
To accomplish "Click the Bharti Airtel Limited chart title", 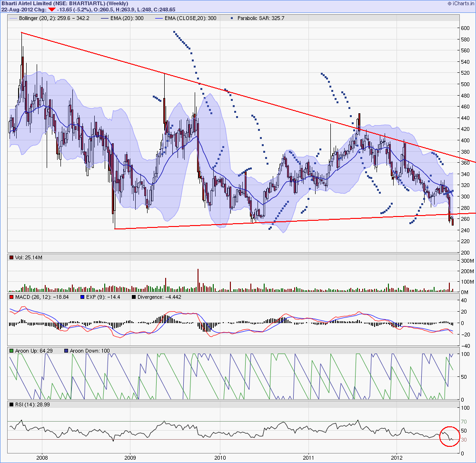I will [65, 3].
